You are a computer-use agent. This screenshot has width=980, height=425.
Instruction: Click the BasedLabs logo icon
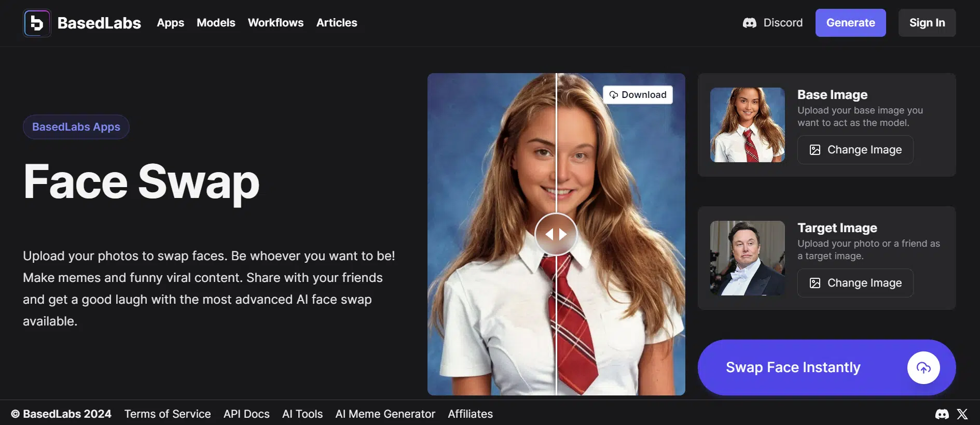tap(37, 23)
